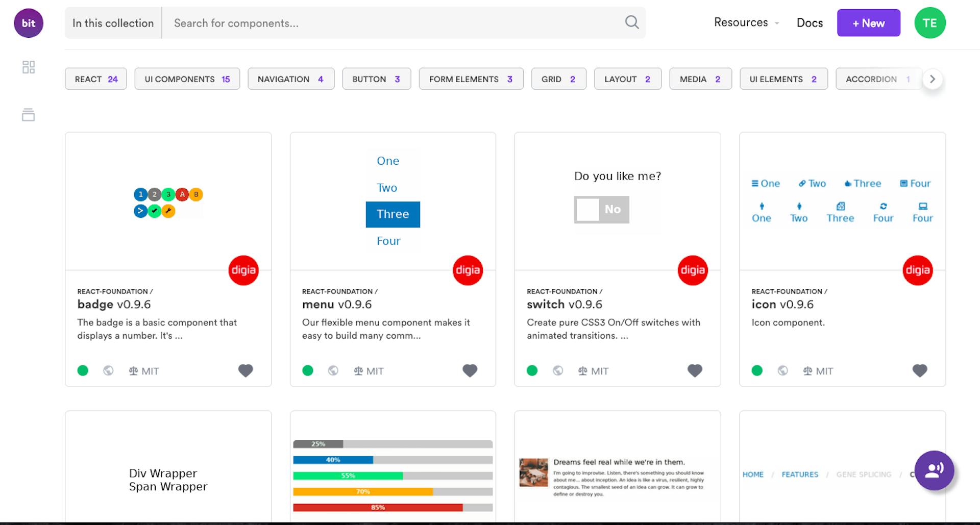Select the list view icon in the sidebar

point(29,115)
